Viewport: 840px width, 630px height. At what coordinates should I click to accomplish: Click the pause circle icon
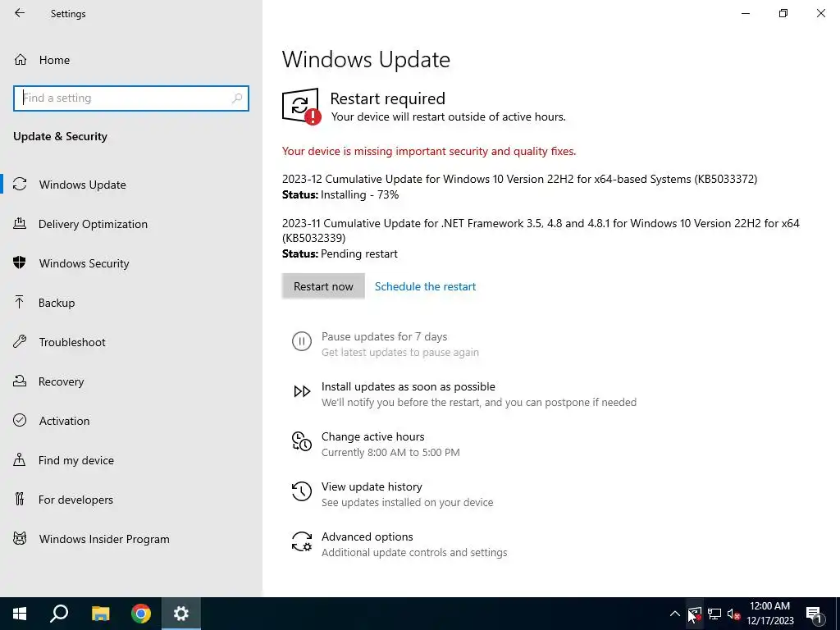pos(302,341)
